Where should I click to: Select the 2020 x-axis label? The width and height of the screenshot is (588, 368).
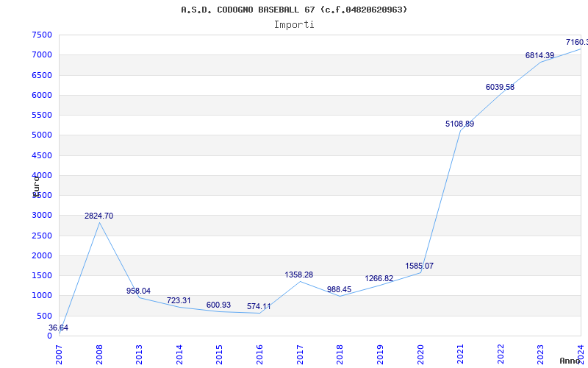[x=420, y=354]
